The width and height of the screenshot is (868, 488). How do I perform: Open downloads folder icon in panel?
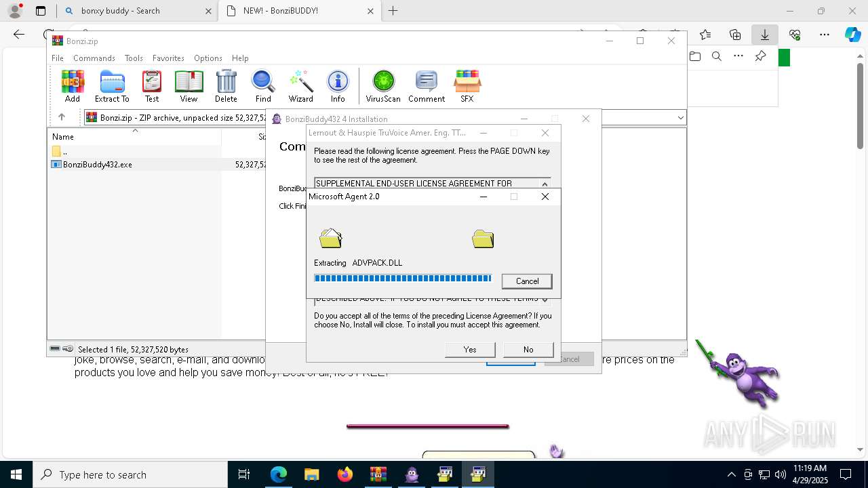[x=695, y=56]
